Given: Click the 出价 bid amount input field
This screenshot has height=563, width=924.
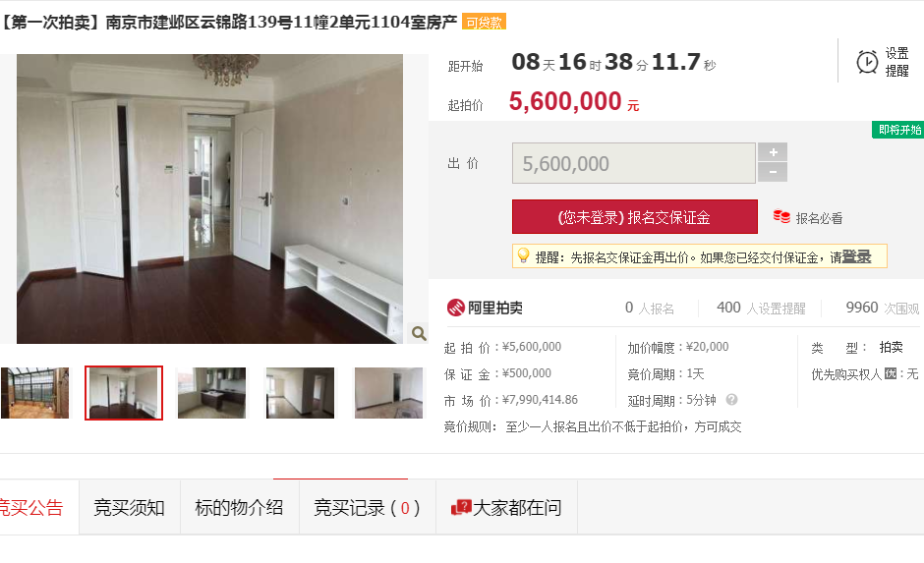Looking at the screenshot, I should (633, 163).
